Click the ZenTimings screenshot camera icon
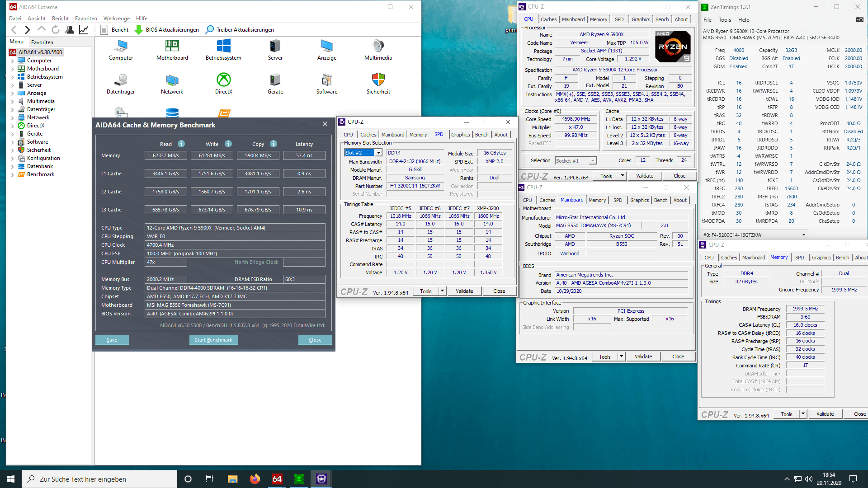Image resolution: width=868 pixels, height=488 pixels. [x=860, y=19]
